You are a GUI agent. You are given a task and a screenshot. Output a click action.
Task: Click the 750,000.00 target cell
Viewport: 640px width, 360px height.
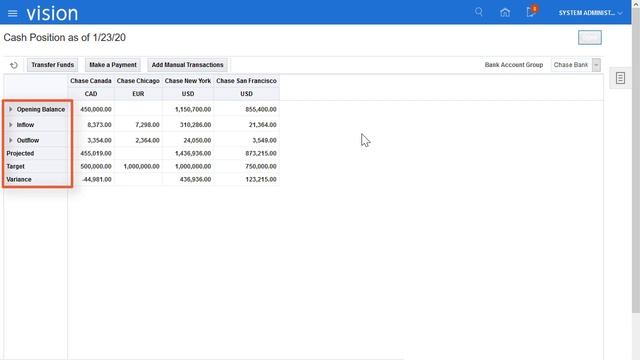point(247,167)
